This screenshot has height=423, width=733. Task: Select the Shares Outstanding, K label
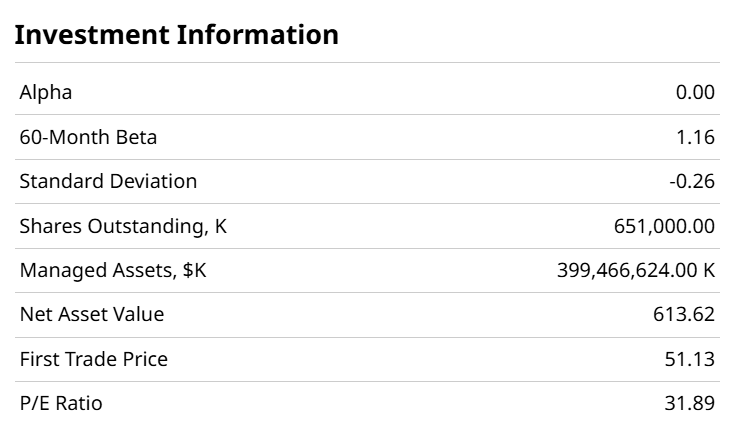click(x=123, y=226)
